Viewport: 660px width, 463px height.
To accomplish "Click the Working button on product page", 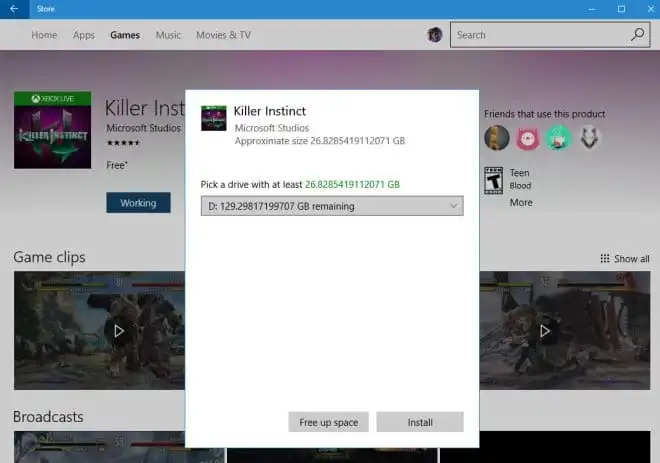I will pos(138,203).
